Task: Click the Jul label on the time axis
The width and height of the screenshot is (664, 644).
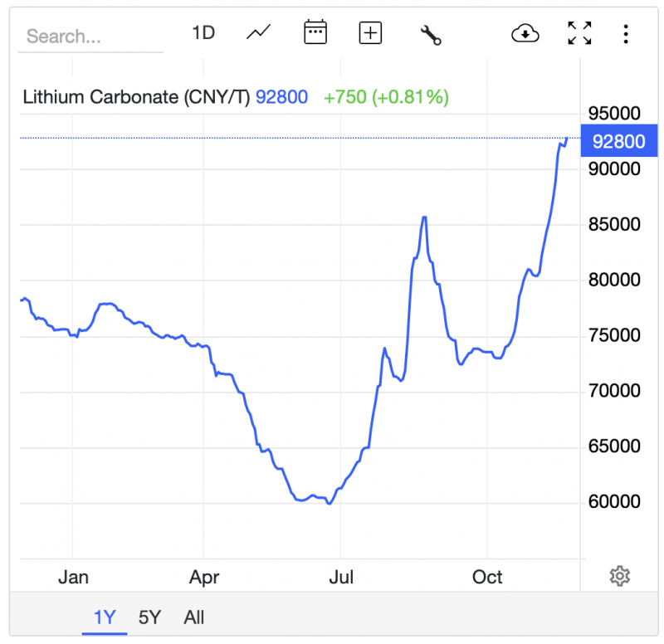Action: [342, 577]
